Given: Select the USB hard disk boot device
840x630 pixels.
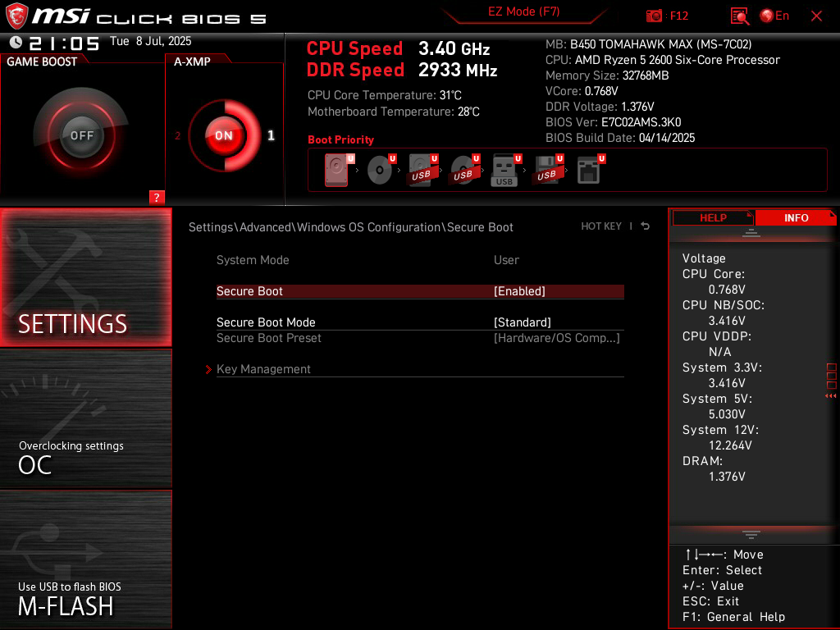Looking at the screenshot, I should (422, 170).
